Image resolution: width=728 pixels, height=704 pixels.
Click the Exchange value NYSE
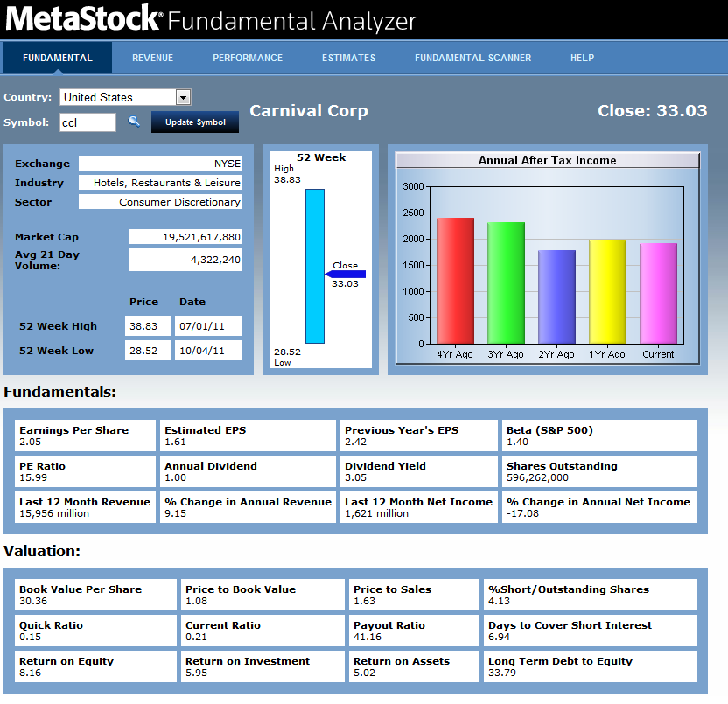coord(160,164)
